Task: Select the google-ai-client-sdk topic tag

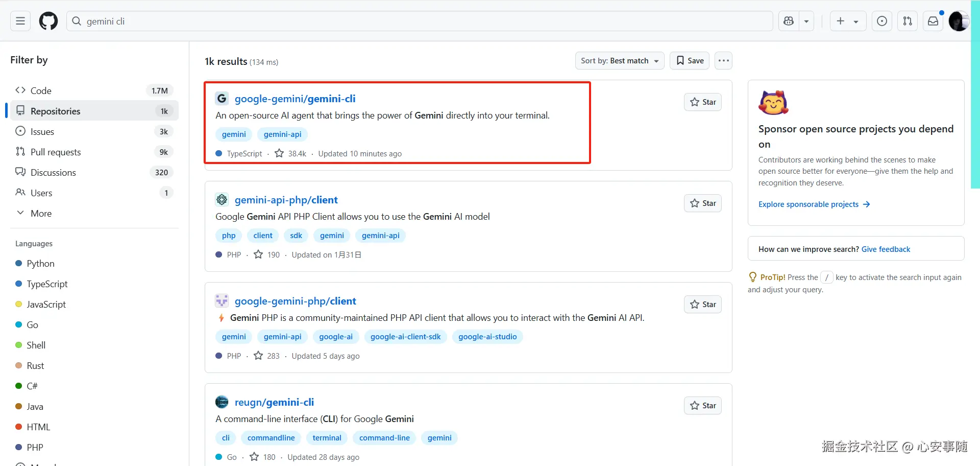Action: click(x=405, y=337)
